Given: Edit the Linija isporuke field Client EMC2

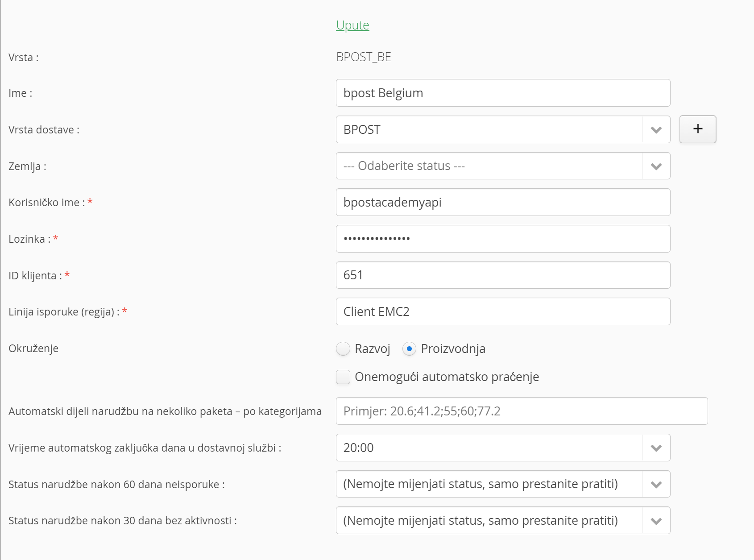Looking at the screenshot, I should coord(503,311).
